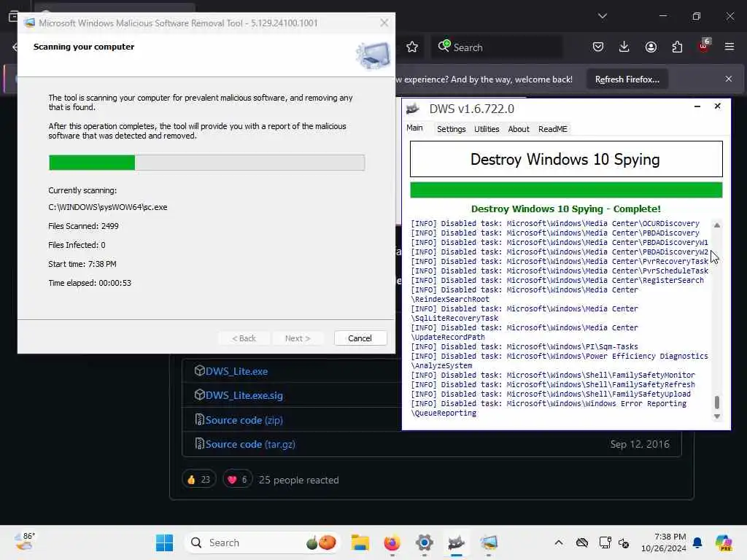Viewport: 747px width, 560px height.
Task: Click the file icon beside Source code (tar.gz)
Action: tap(200, 443)
